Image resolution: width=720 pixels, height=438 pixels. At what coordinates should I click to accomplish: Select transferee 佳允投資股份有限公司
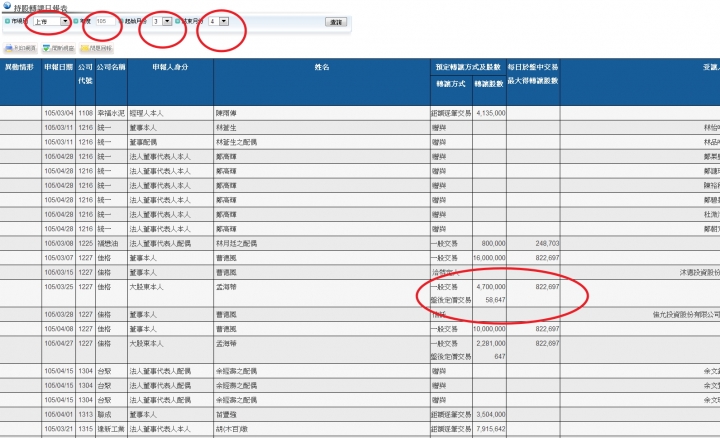click(x=686, y=315)
